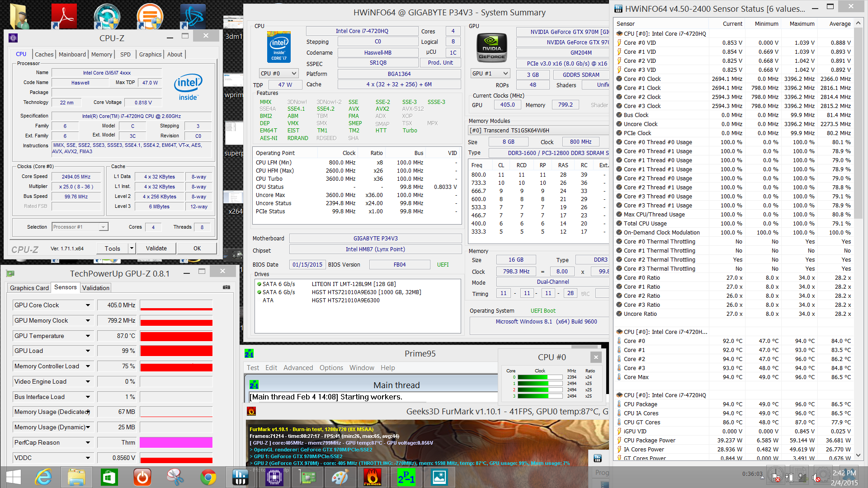Image resolution: width=868 pixels, height=488 pixels.
Task: Click the NVIDIA GeForce logo in HWiNFO
Action: pos(491,48)
